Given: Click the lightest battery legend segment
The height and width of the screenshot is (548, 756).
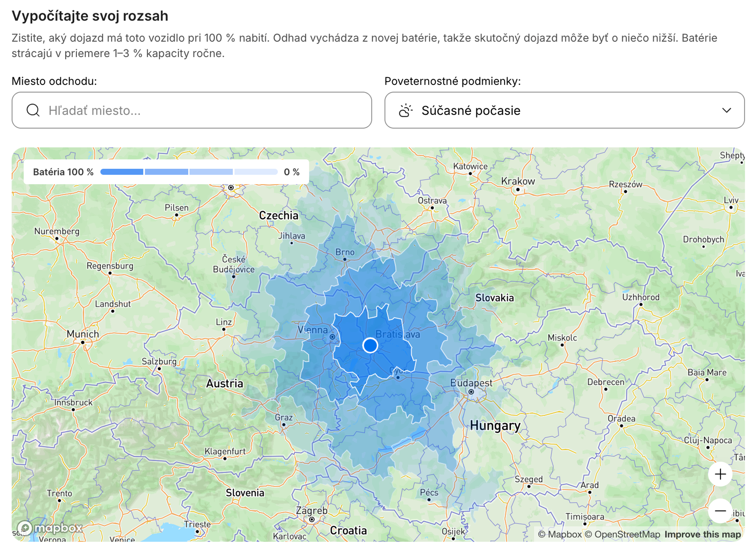Looking at the screenshot, I should click(x=256, y=172).
